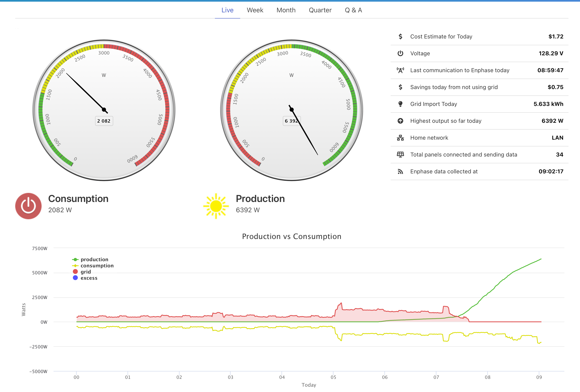The height and width of the screenshot is (392, 580).
Task: Click the 08 hour marker on chart axis
Action: pyautogui.click(x=487, y=377)
